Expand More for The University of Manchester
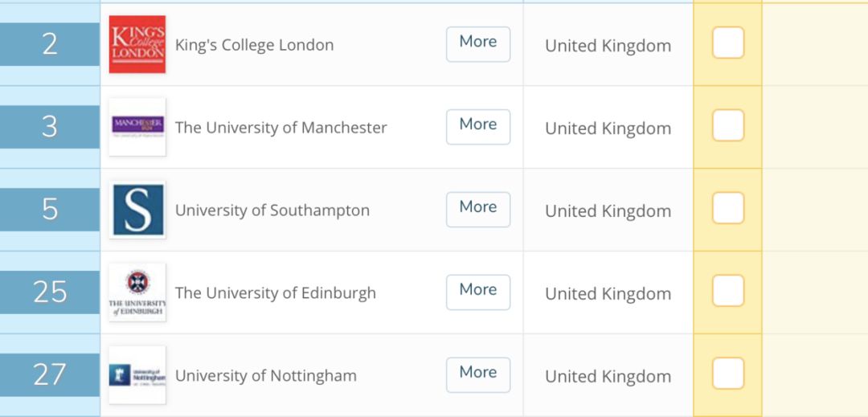Viewport: 868px width, 417px height. point(478,127)
